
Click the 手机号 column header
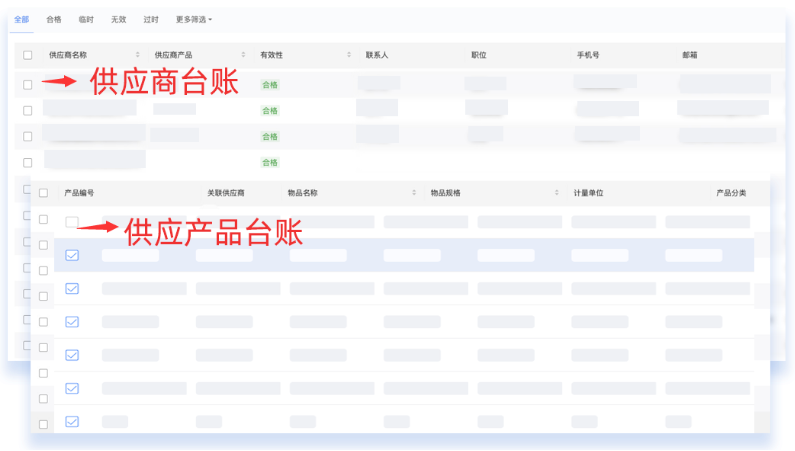(x=588, y=55)
